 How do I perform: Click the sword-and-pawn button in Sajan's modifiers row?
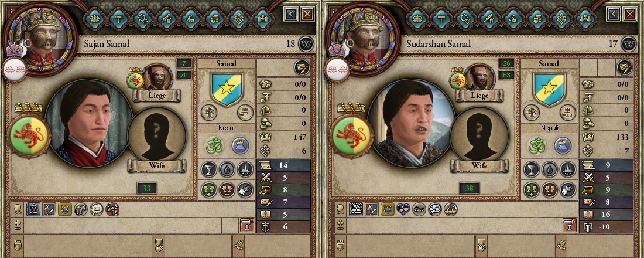247,225
